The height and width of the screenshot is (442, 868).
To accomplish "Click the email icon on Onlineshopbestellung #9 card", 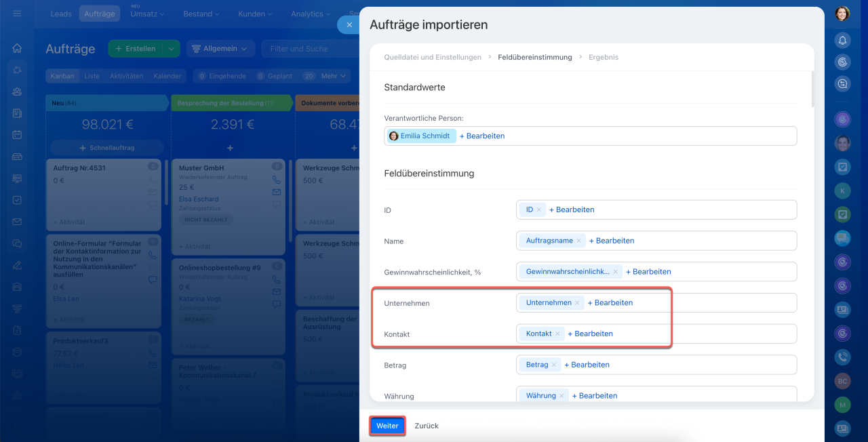I will [277, 292].
